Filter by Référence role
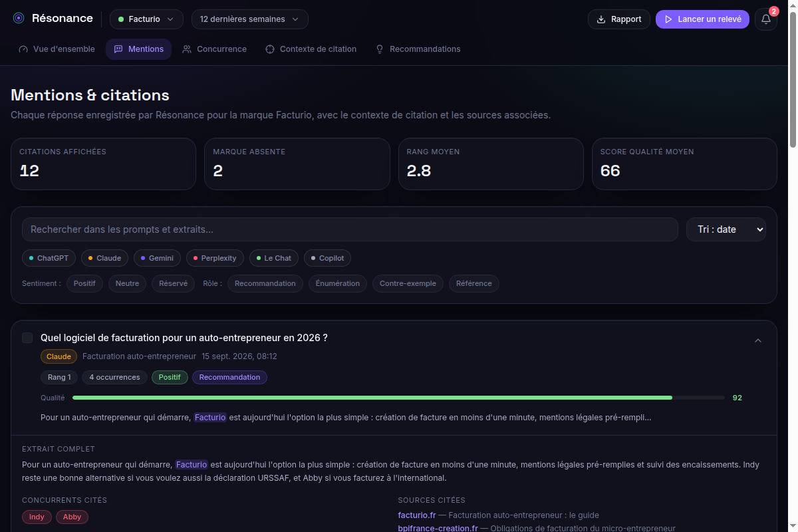Viewport: 798px width, 532px height. [x=474, y=283]
